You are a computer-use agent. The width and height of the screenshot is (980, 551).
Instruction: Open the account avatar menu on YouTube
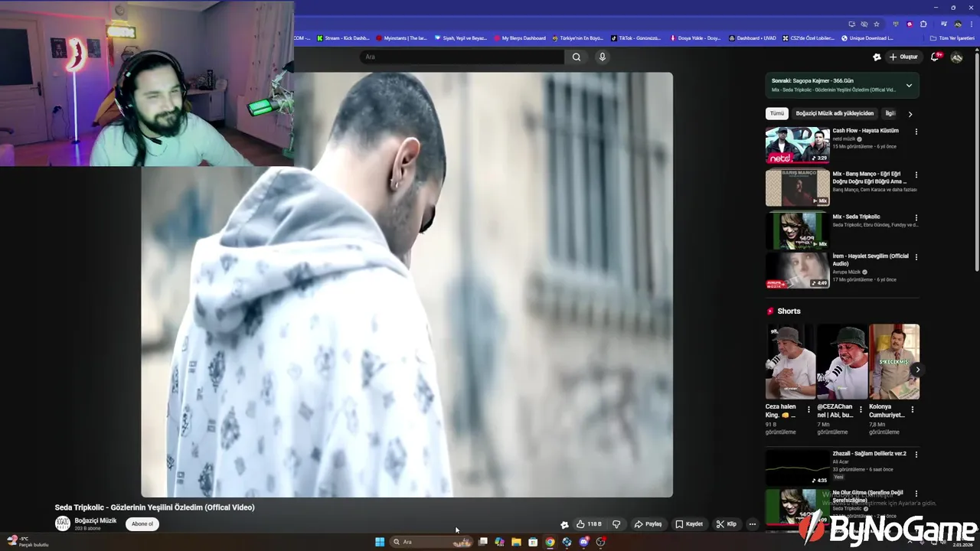[x=956, y=57]
